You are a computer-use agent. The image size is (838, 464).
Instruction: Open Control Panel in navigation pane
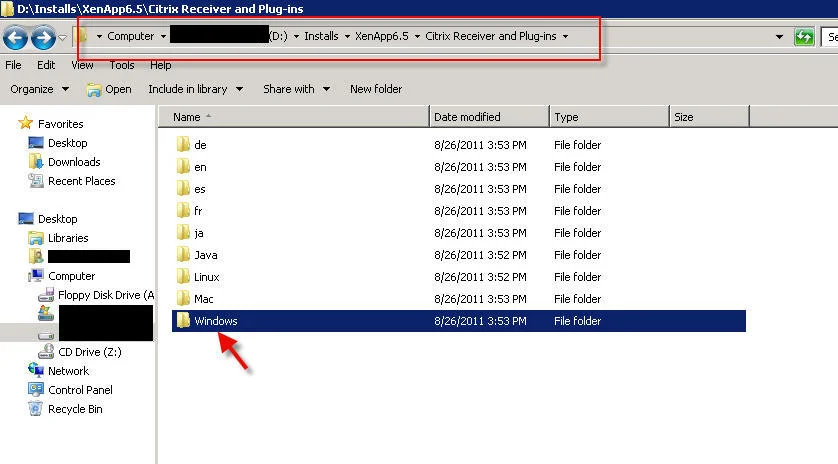point(80,390)
